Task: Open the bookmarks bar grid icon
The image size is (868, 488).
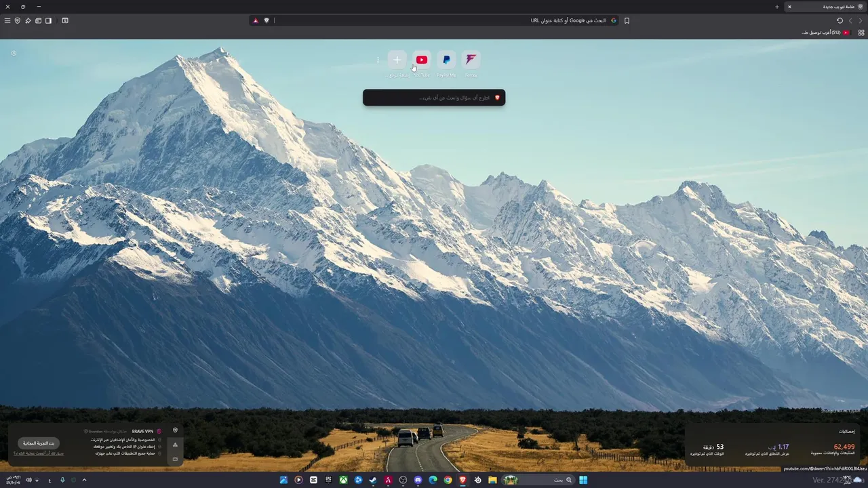Action: point(861,33)
